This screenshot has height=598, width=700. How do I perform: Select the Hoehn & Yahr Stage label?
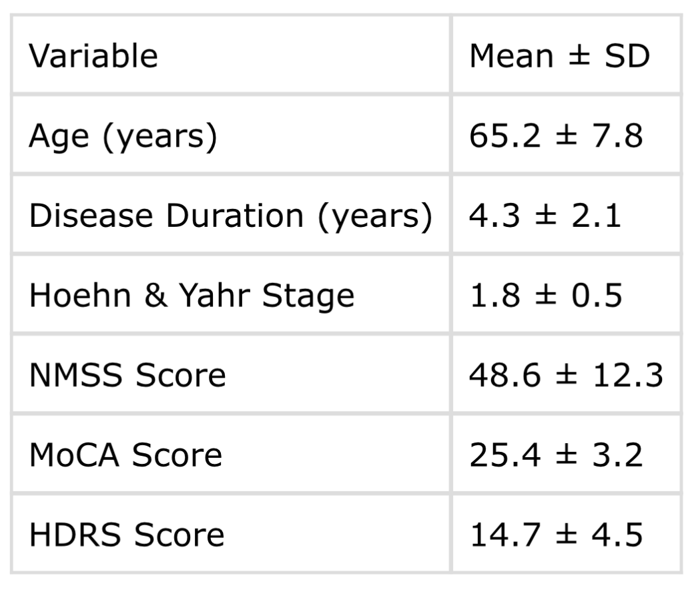pyautogui.click(x=192, y=296)
